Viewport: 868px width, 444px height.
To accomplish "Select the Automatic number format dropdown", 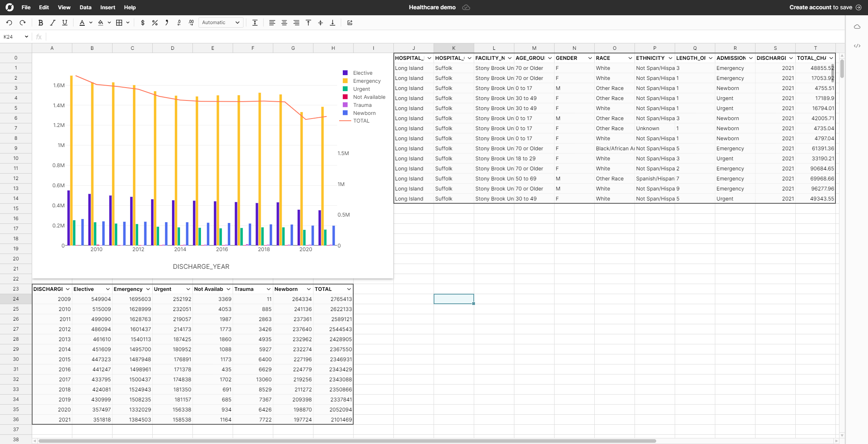I will tap(221, 23).
